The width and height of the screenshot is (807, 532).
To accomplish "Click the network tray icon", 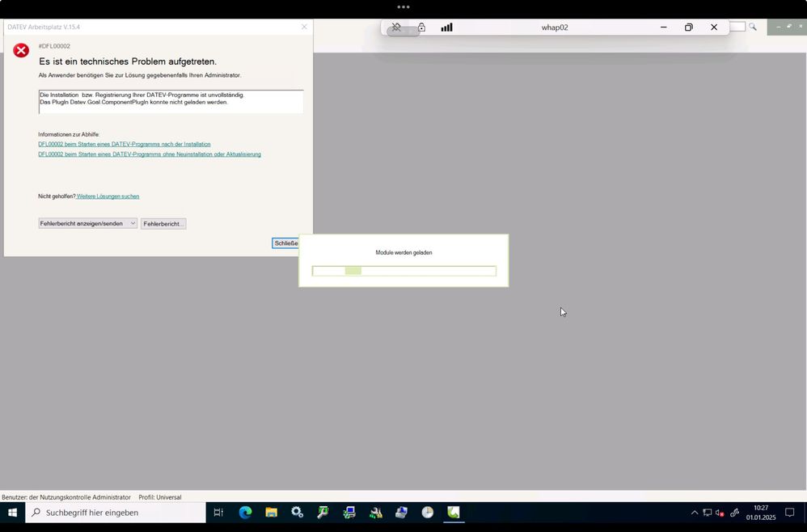I will (708, 513).
